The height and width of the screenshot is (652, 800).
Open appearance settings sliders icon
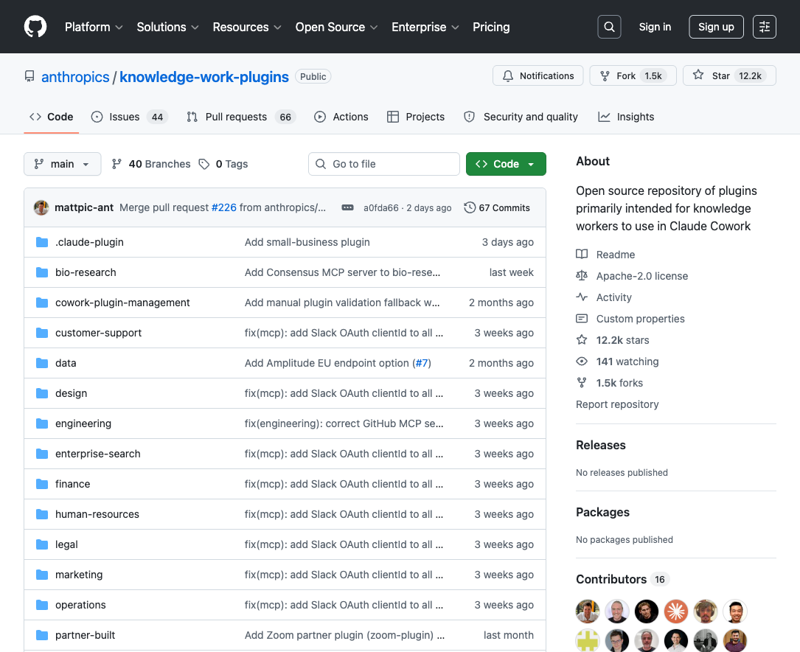(764, 27)
